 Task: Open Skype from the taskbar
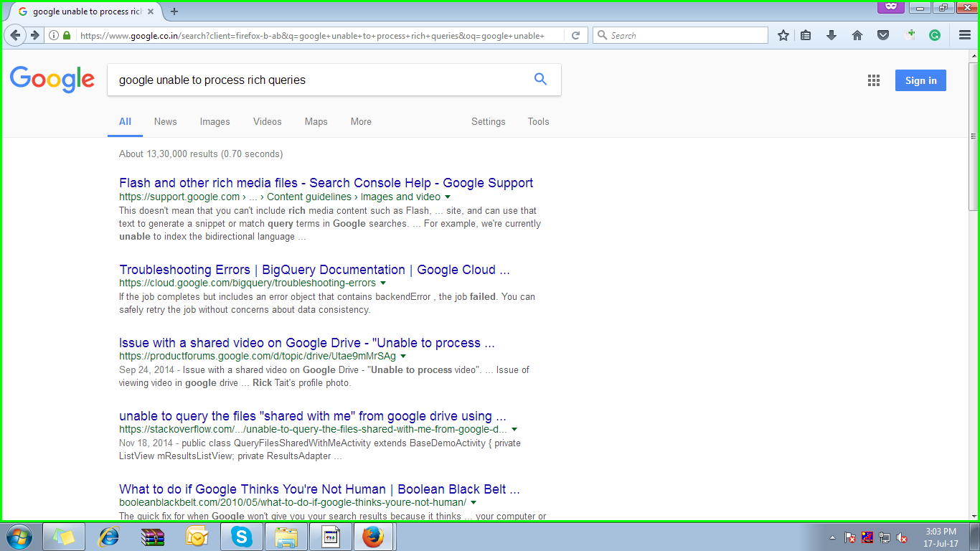coord(242,537)
